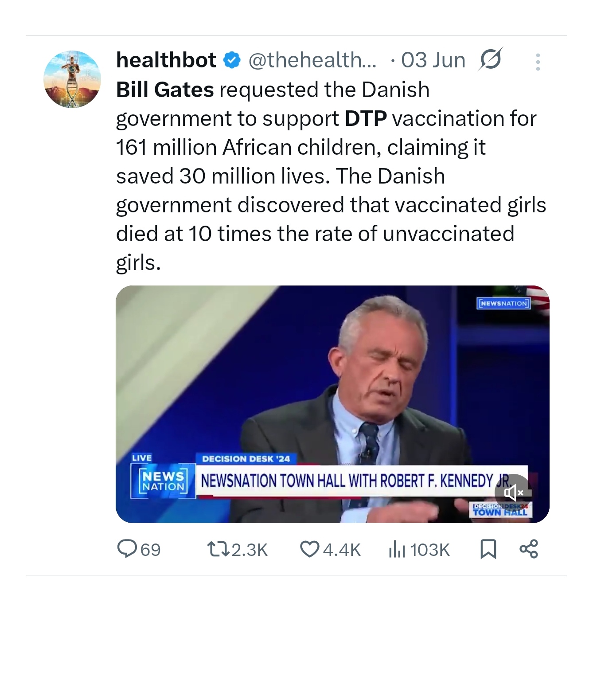The image size is (593, 700).
Task: View post analytics bar chart icon
Action: coord(397,550)
